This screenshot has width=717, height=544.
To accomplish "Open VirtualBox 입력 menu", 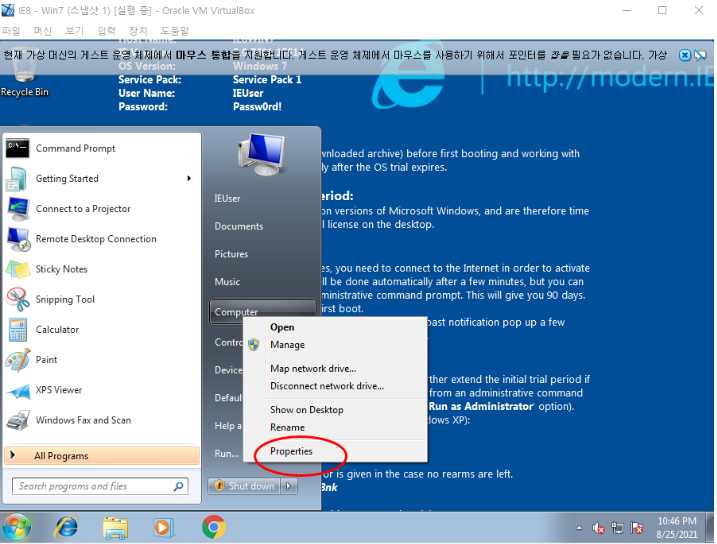I will coord(106,31).
